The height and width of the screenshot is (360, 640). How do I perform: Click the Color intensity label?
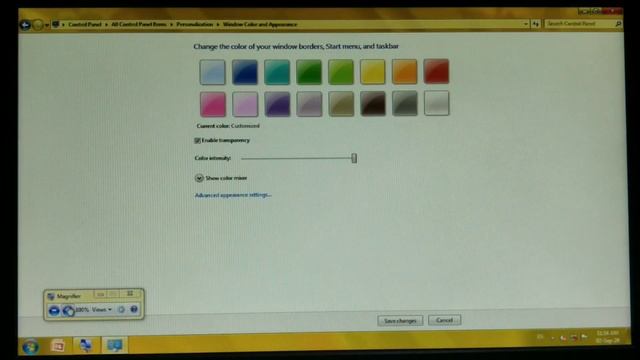point(213,158)
